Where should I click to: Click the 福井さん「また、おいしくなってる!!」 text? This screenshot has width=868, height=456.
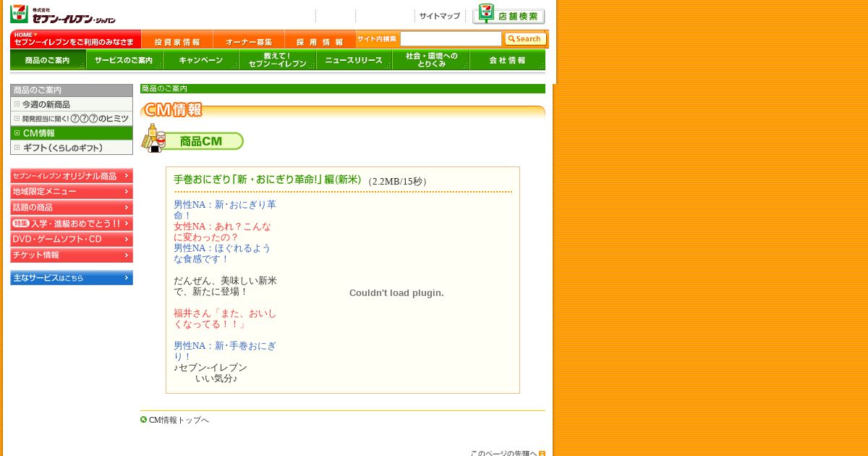[225, 318]
